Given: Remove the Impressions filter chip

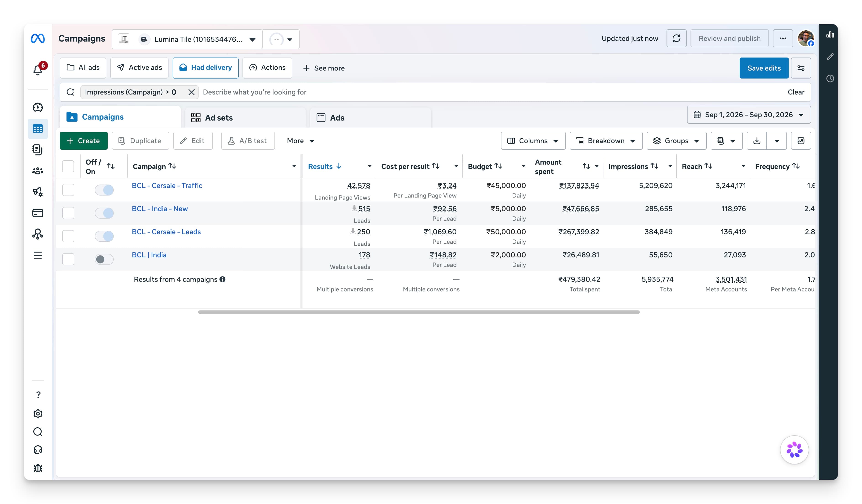Looking at the screenshot, I should coord(192,92).
